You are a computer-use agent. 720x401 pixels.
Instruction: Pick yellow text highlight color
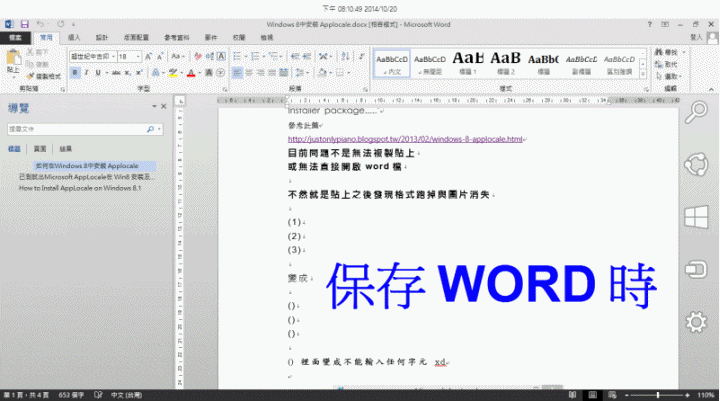[173, 73]
